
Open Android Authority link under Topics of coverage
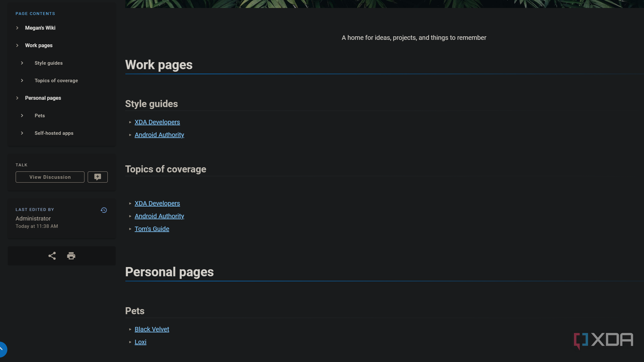pos(159,216)
